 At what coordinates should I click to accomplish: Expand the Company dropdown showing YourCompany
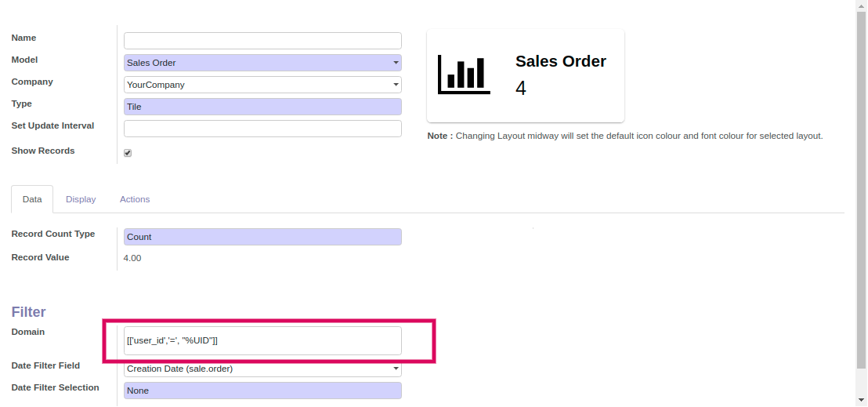pos(262,85)
